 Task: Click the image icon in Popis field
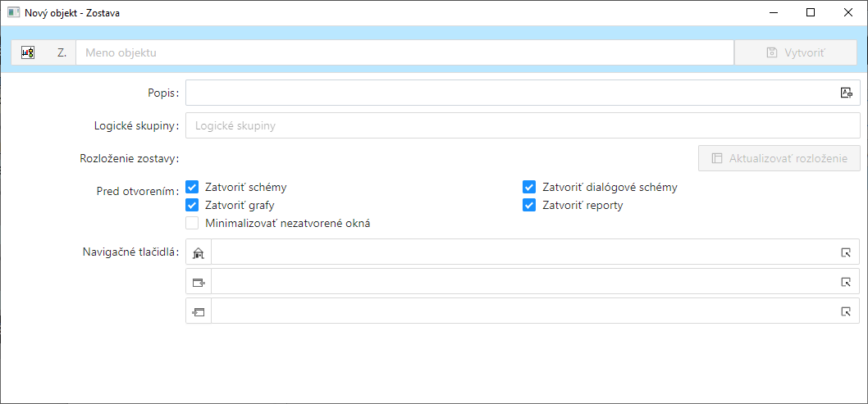847,93
